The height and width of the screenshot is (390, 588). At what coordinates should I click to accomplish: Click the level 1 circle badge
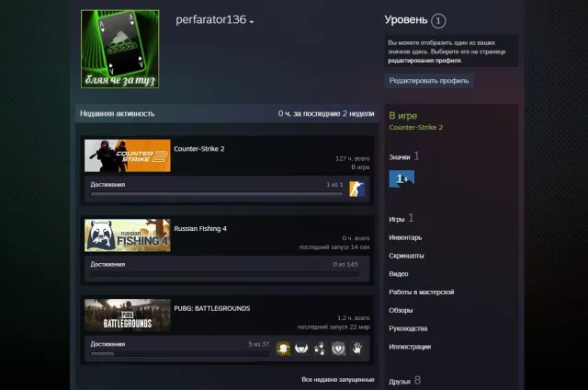tap(438, 20)
